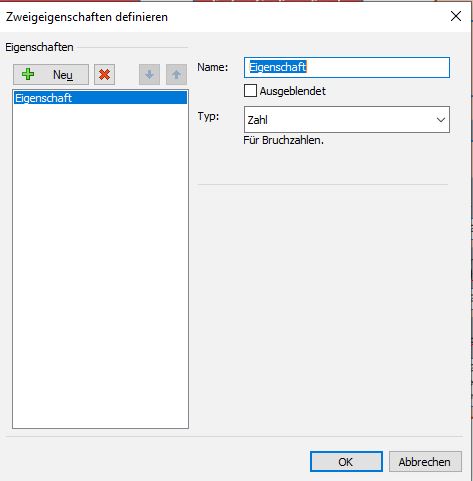Select the Eigenschaft entry in the list
Screen dimensions: 473x481
[100, 98]
